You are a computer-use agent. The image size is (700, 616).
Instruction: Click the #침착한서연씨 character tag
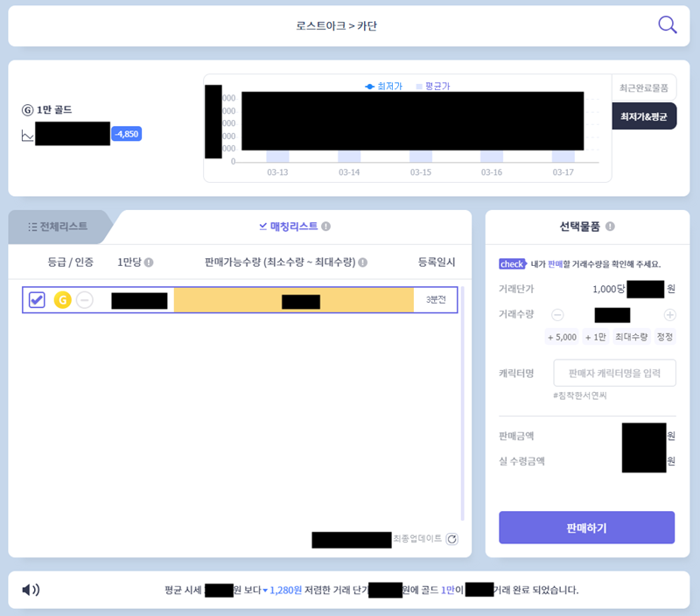click(580, 395)
